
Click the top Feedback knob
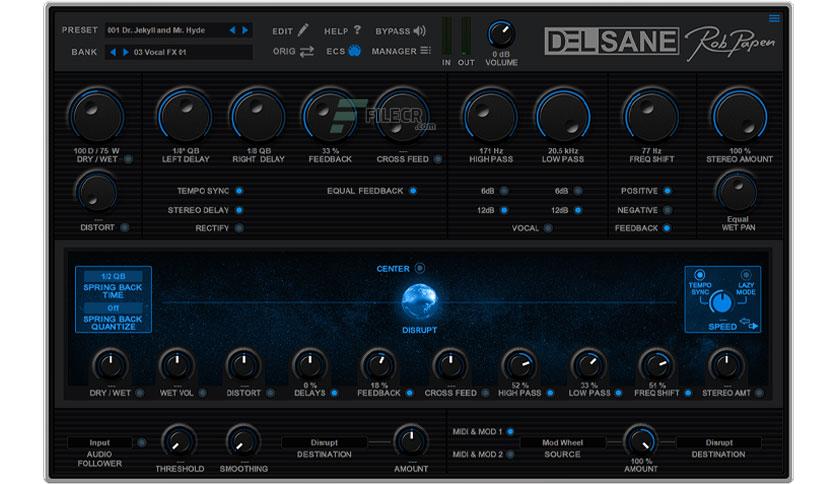pyautogui.click(x=329, y=117)
